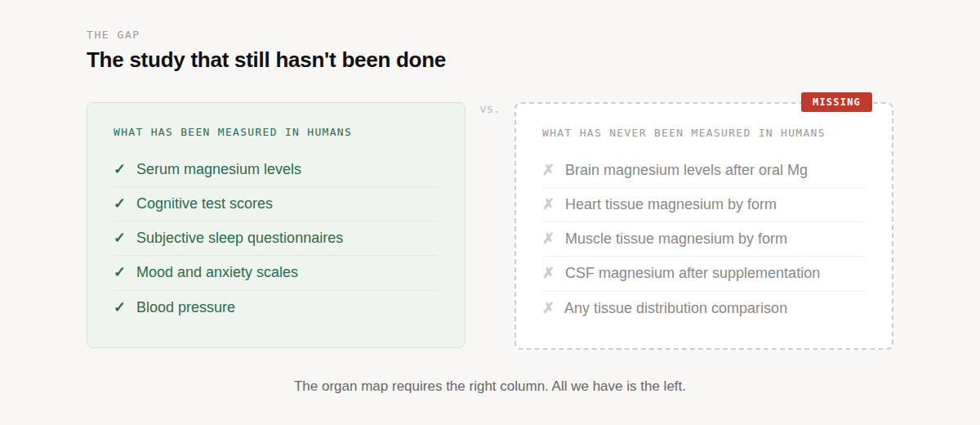Click the checkmark next to Blood pressure
Screen dimensions: 980x425
point(119,307)
